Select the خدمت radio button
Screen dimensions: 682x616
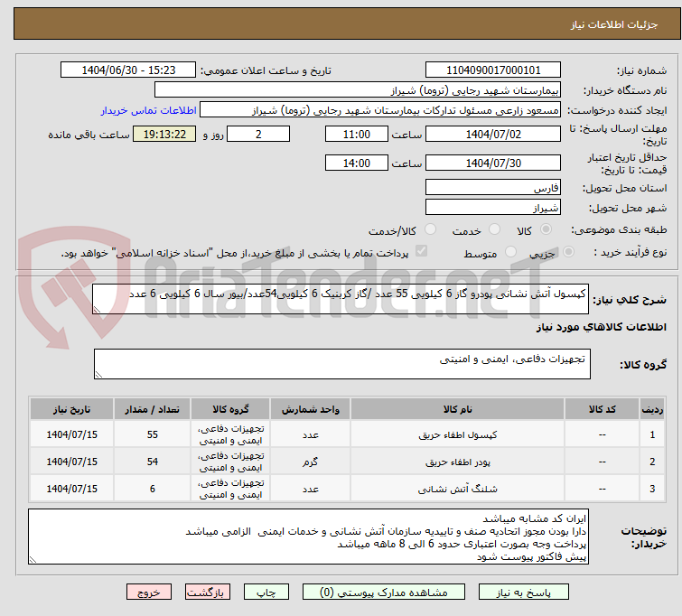pyautogui.click(x=492, y=230)
